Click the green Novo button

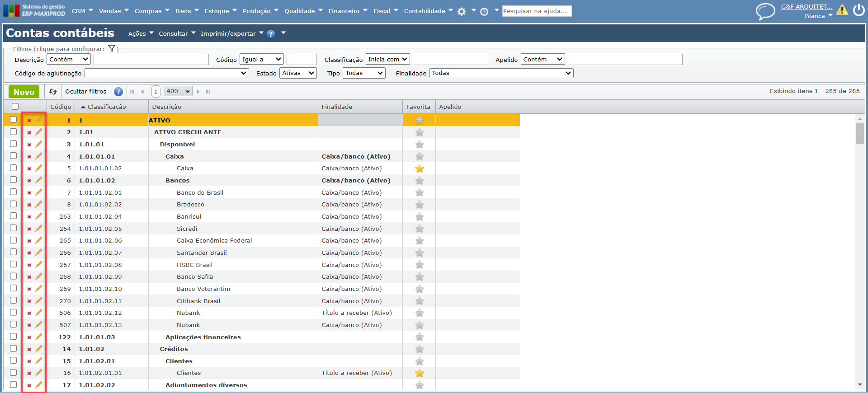click(24, 92)
